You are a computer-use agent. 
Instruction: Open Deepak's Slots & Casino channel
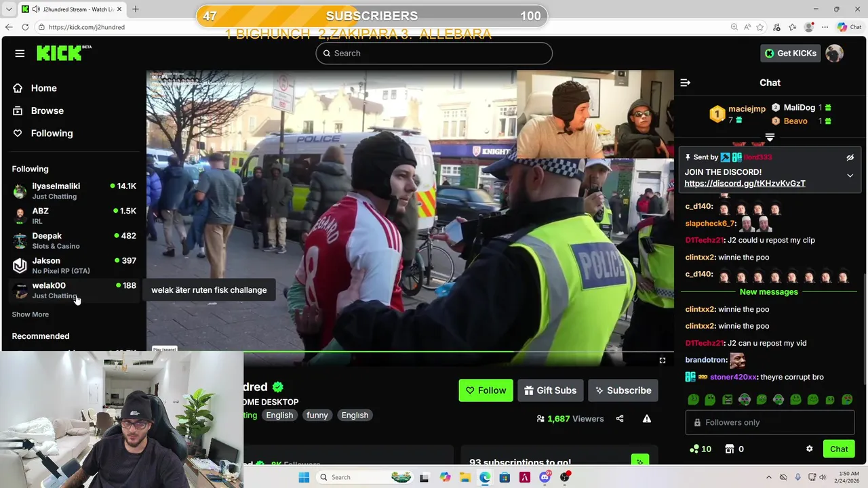(x=73, y=241)
